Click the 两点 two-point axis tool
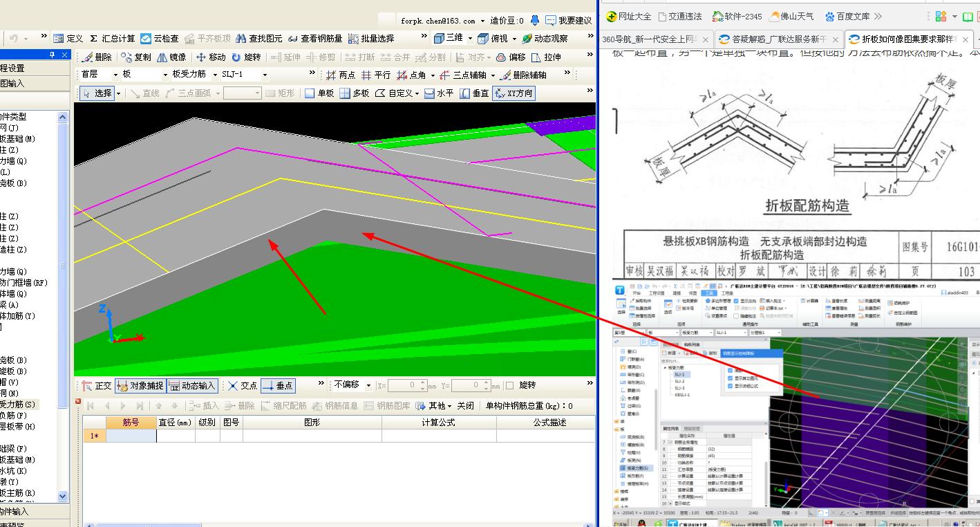Screen dimensions: 980x527 [341, 75]
